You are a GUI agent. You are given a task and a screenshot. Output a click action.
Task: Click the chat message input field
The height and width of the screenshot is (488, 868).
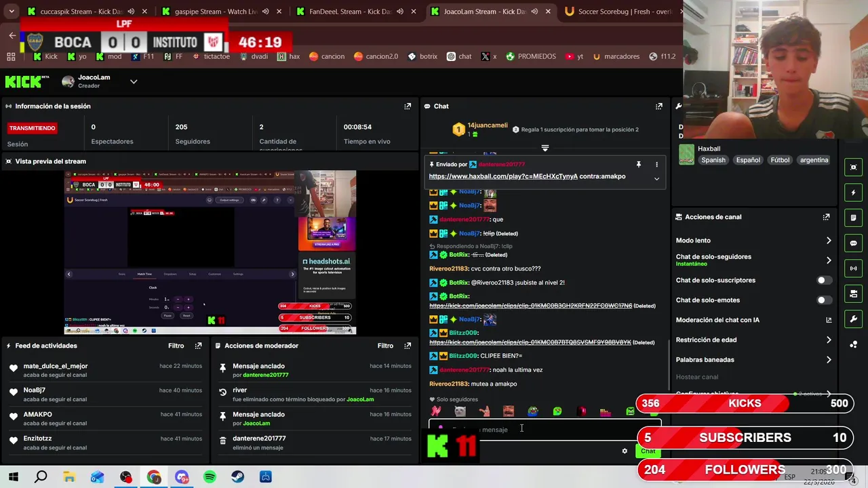(545, 430)
